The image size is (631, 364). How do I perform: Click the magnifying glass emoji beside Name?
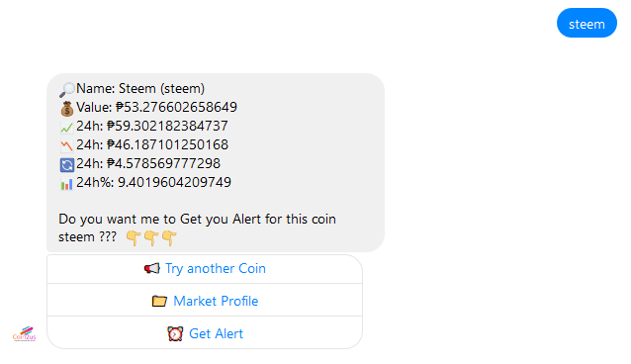[67, 89]
